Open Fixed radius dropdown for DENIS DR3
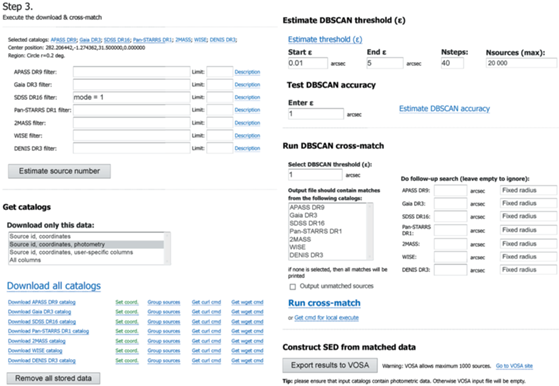559x386 pixels. click(528, 270)
